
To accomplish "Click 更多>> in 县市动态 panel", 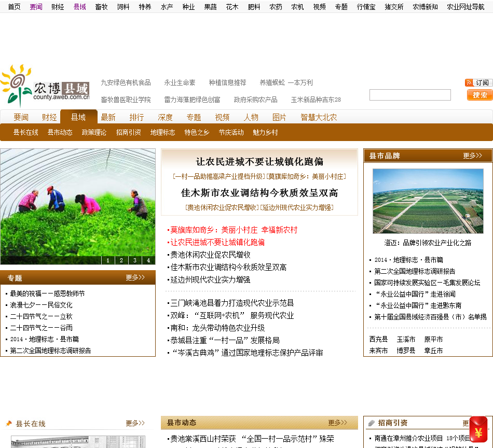I will pos(338,423).
